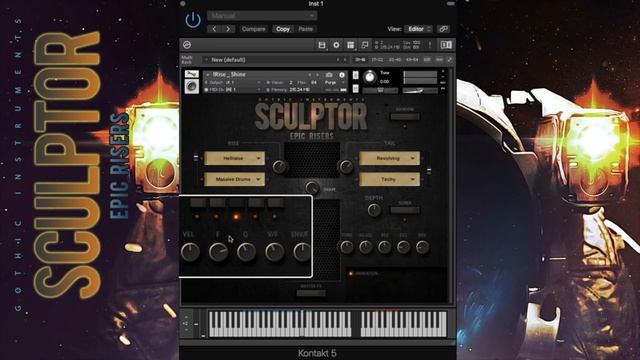Click the knob left of Revolving dropdown
Viewport: 640px width, 360px height.
(346, 167)
